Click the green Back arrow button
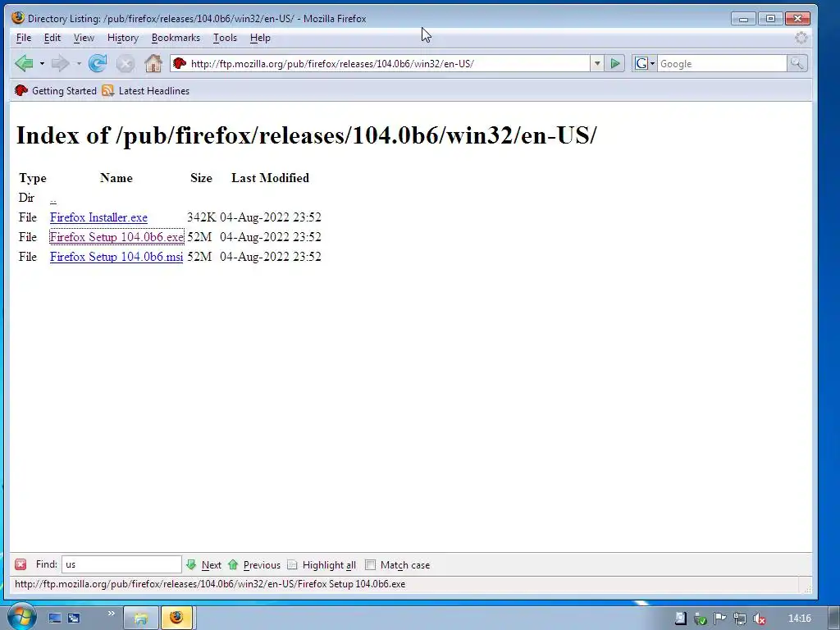 pyautogui.click(x=24, y=64)
